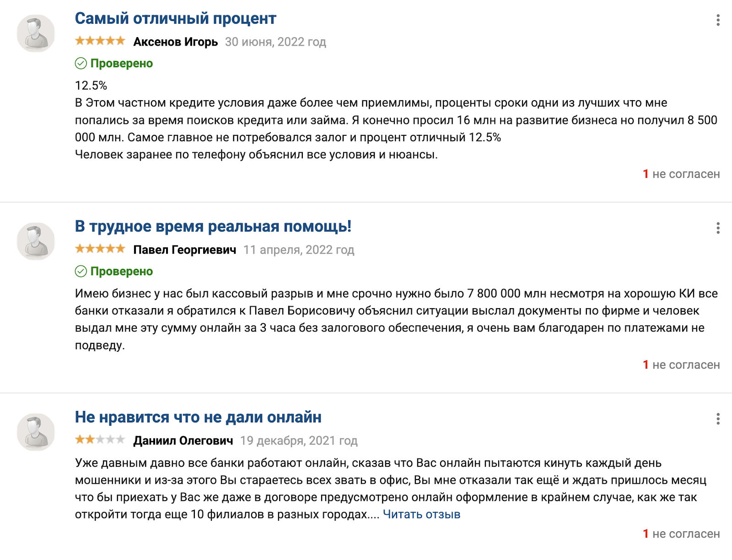The height and width of the screenshot is (560, 732).
Task: Click не согласен on the first review
Action: pyautogui.click(x=682, y=174)
